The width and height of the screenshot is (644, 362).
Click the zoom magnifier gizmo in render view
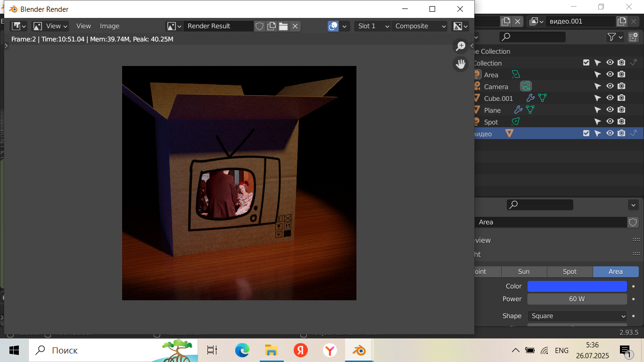click(x=460, y=46)
